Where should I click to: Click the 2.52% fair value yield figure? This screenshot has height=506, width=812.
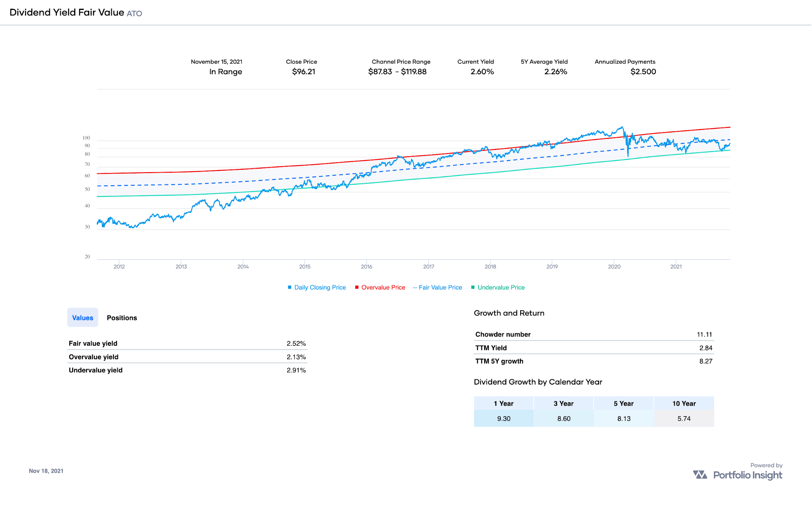[x=296, y=343]
